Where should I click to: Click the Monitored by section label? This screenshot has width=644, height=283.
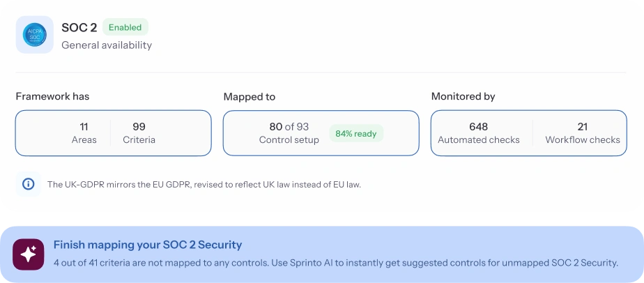(x=463, y=96)
